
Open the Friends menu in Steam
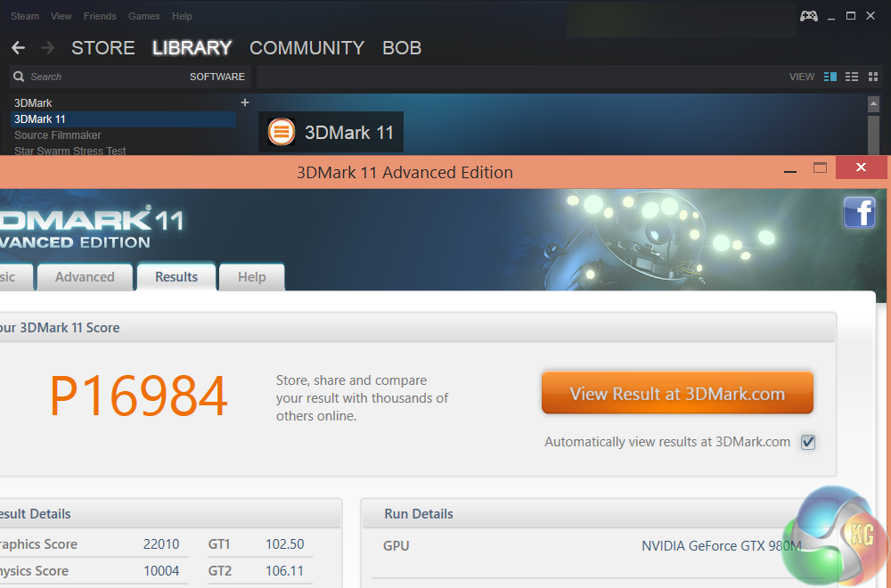click(100, 16)
